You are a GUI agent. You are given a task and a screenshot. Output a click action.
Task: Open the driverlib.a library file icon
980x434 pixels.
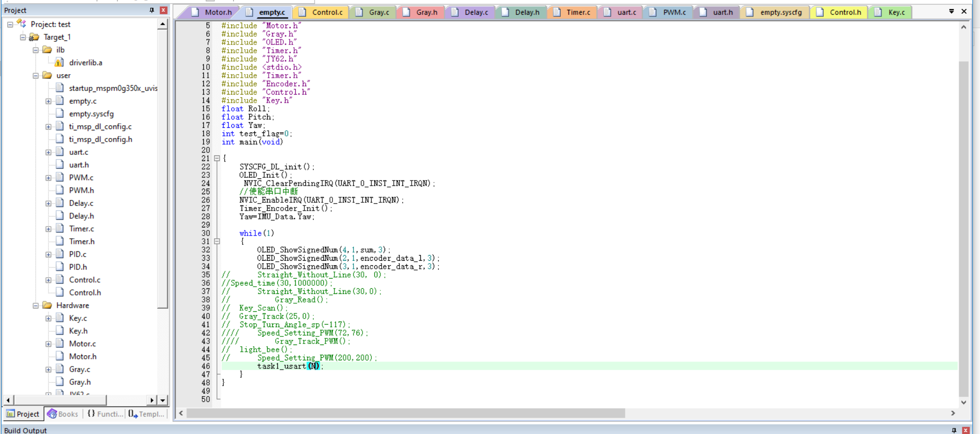59,62
